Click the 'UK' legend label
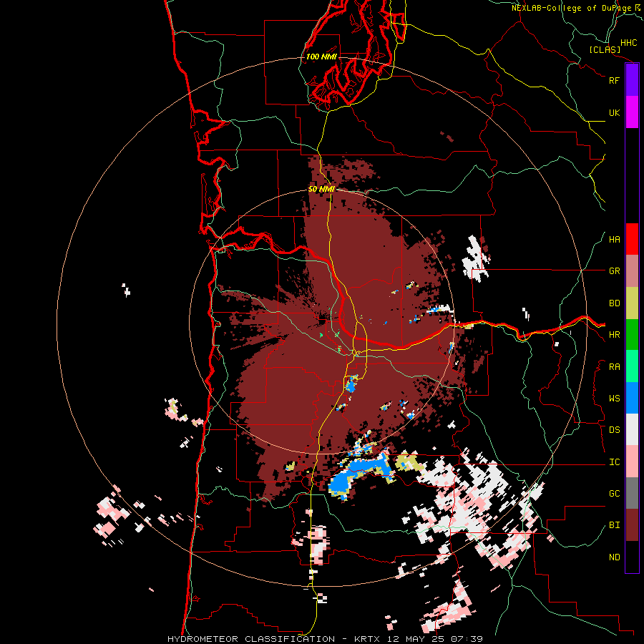Viewport: 644px width, 644px height. click(x=614, y=112)
